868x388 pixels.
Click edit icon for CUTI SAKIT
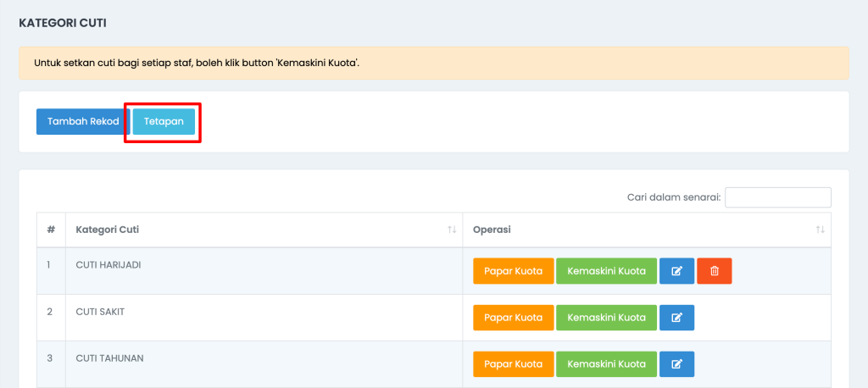[676, 318]
